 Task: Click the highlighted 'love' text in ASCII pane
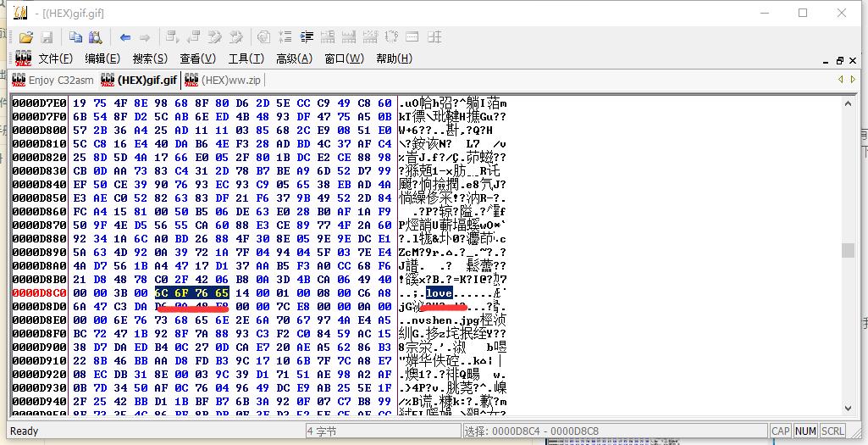tap(439, 293)
